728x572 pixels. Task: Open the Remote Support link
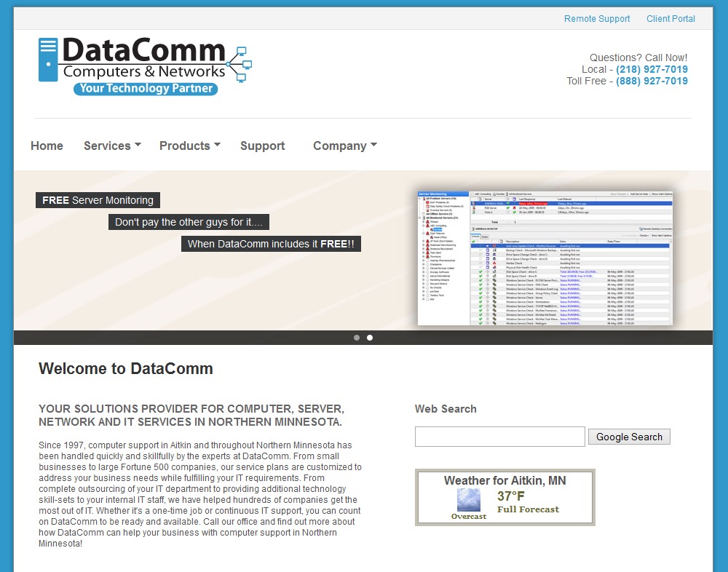click(x=597, y=19)
